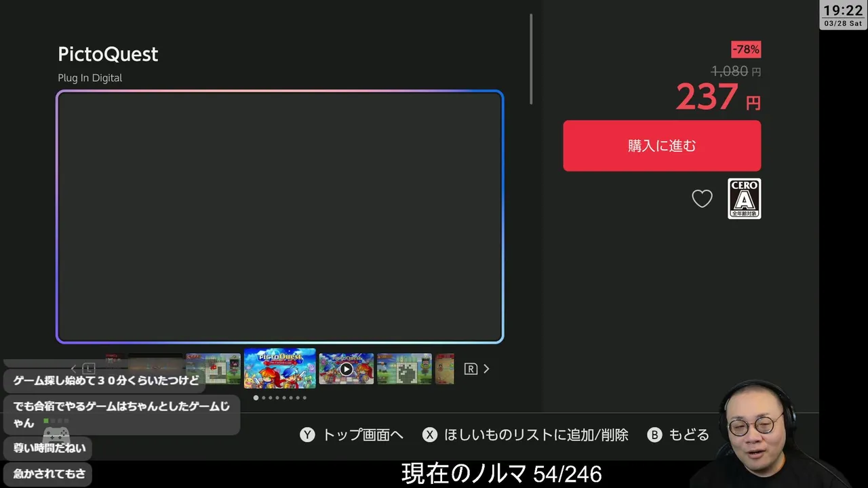The height and width of the screenshot is (488, 868).
Task: Click the CERO A rating badge
Action: click(744, 199)
